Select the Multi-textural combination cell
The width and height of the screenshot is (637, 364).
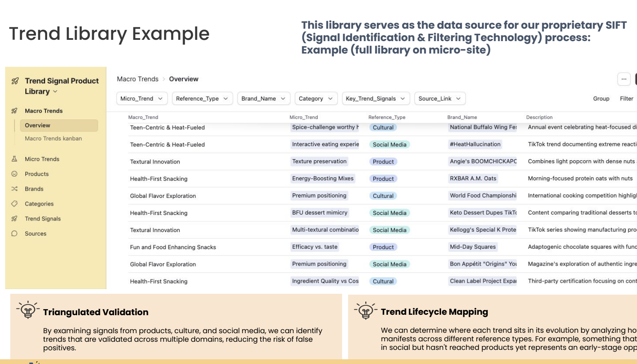(325, 230)
